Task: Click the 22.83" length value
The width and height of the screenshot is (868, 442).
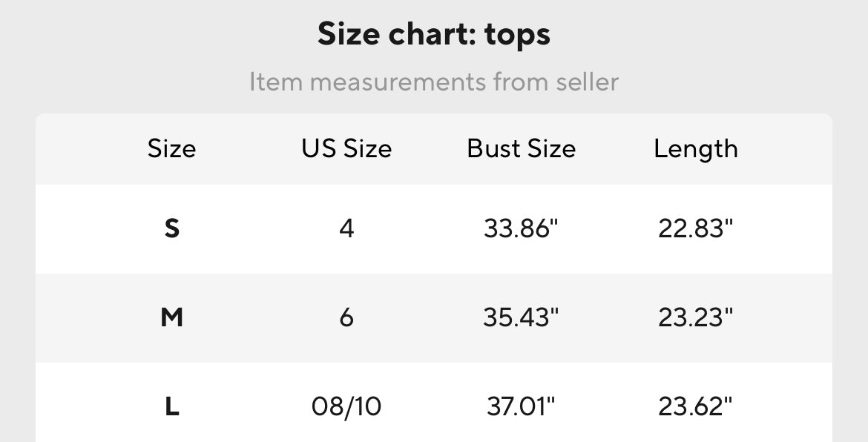Action: click(696, 228)
